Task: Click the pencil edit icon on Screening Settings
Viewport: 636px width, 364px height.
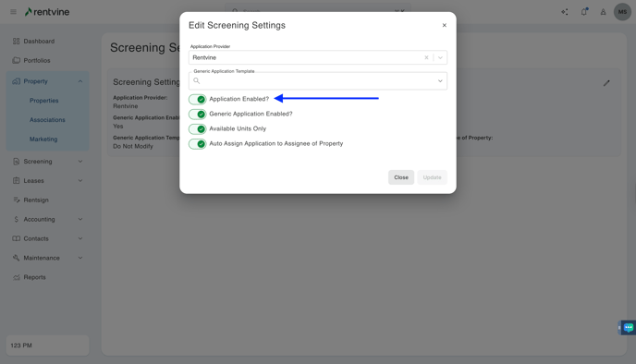Action: point(606,83)
